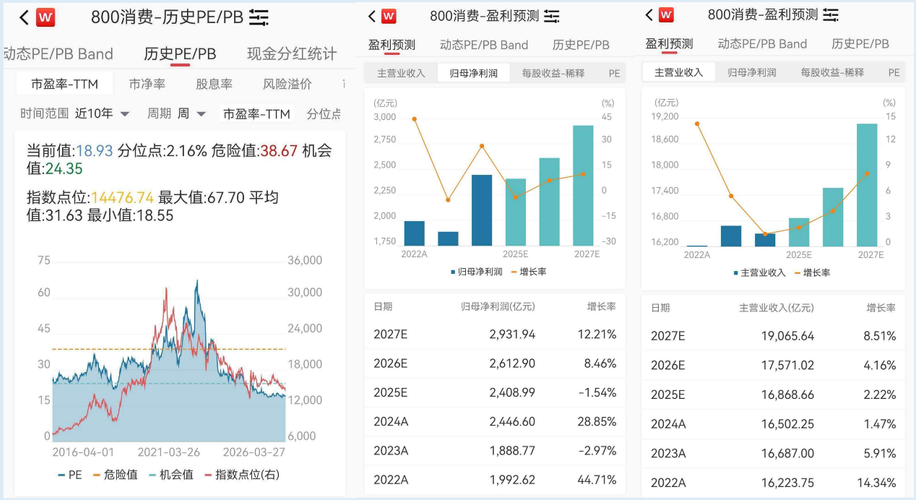This screenshot has height=500, width=916.
Task: Toggle 增长率 legend in middle chart
Action: [x=529, y=272]
